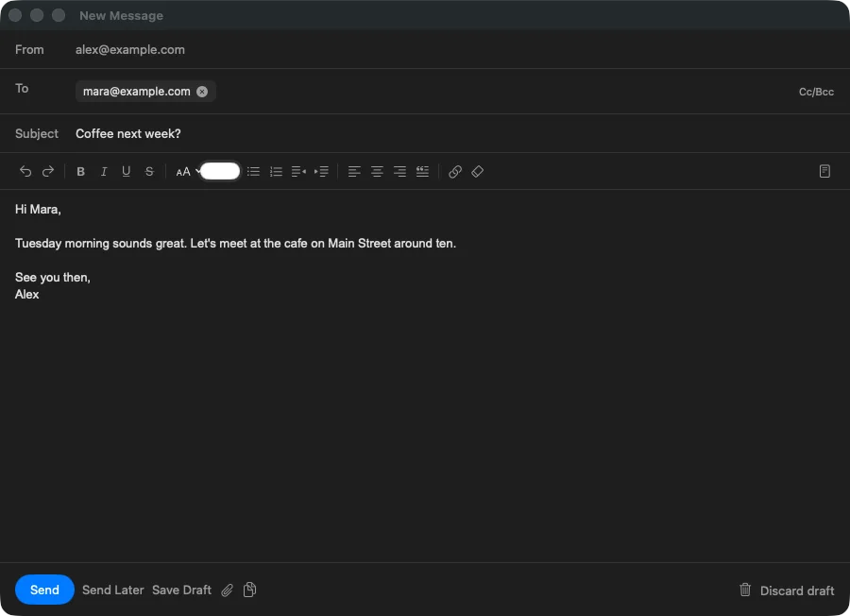850x616 pixels.
Task: Undo the last edit
Action: click(25, 171)
